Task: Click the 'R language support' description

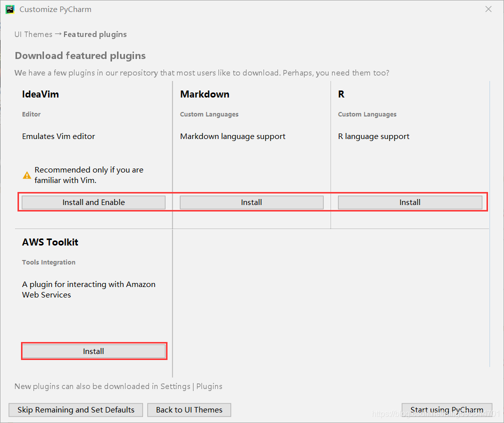Action: 374,136
